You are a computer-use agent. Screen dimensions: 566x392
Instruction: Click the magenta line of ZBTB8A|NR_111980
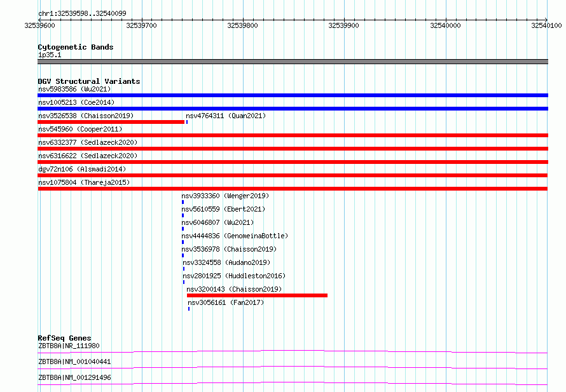[293, 351]
